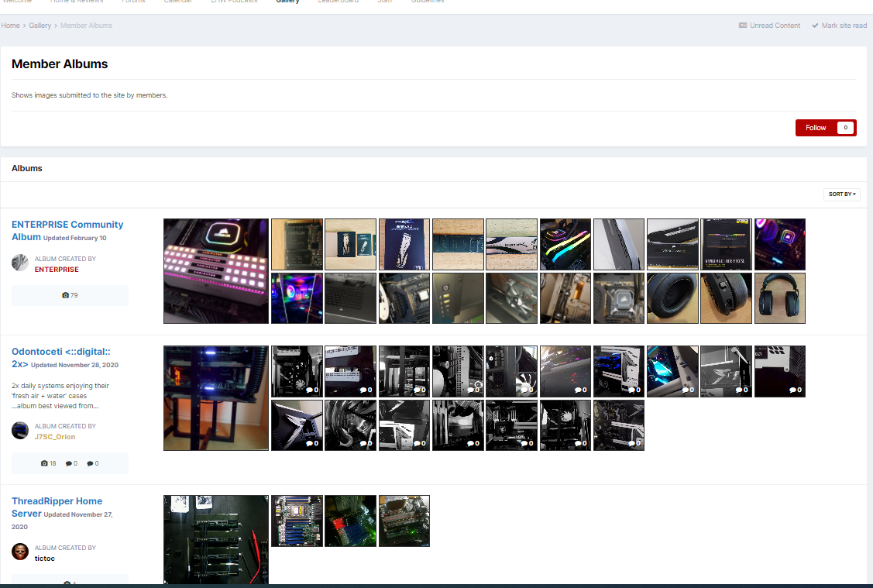The height and width of the screenshot is (588, 873).
Task: Open the full headphones front view thumbnail
Action: (x=780, y=298)
